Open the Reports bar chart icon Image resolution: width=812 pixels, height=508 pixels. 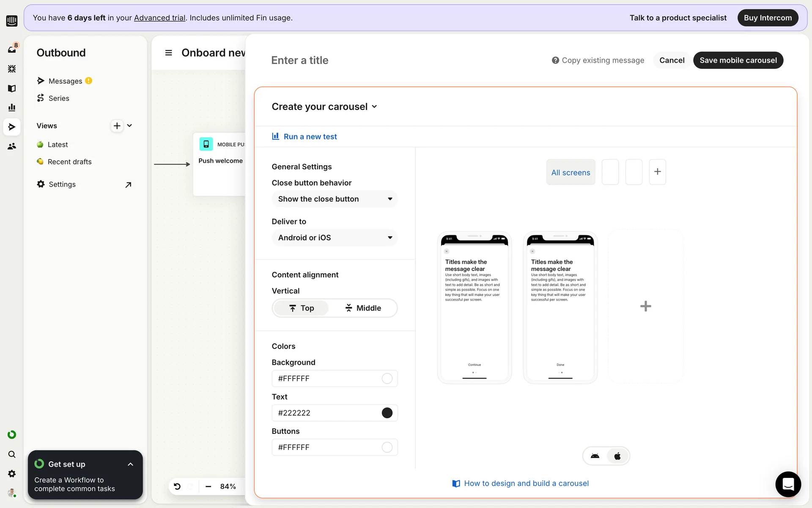pos(11,108)
